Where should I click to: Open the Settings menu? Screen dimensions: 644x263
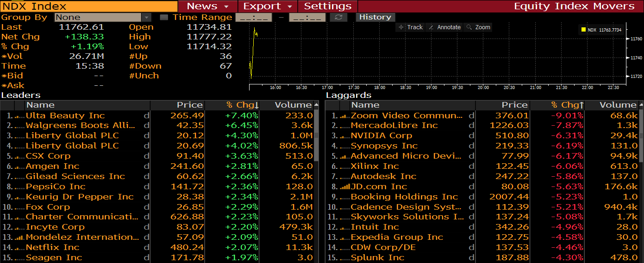pyautogui.click(x=328, y=6)
